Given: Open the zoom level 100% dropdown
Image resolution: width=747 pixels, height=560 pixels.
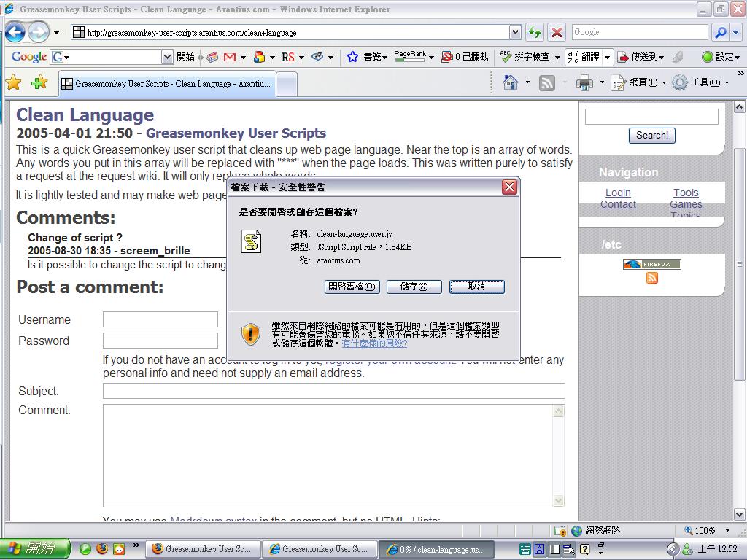Looking at the screenshot, I should coord(727,531).
